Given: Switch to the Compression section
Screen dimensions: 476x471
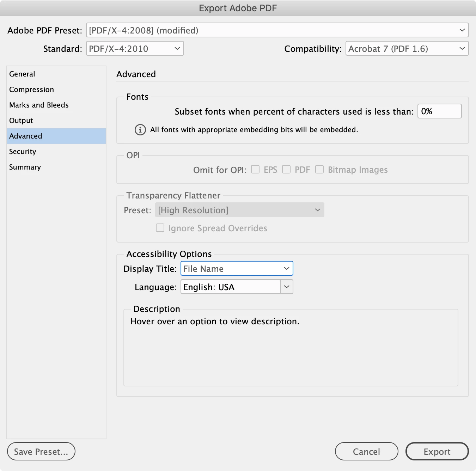Looking at the screenshot, I should (x=56, y=90).
